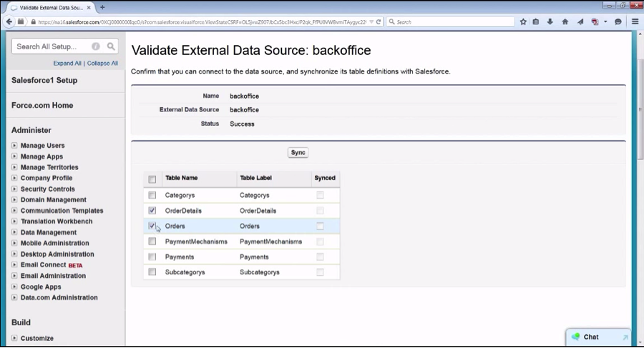
Task: Open a new browser tab with plus
Action: [x=102, y=7]
